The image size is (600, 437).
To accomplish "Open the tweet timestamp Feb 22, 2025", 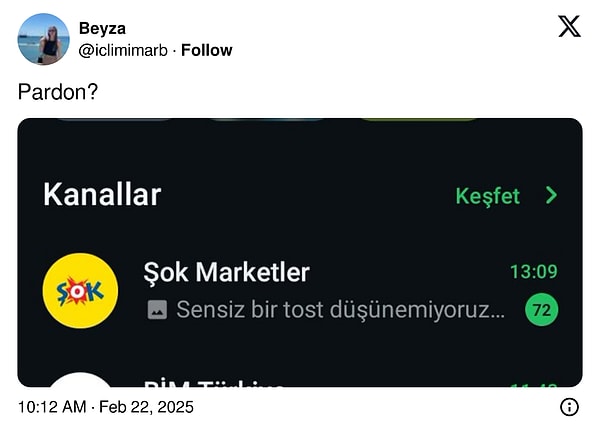I will [x=106, y=407].
